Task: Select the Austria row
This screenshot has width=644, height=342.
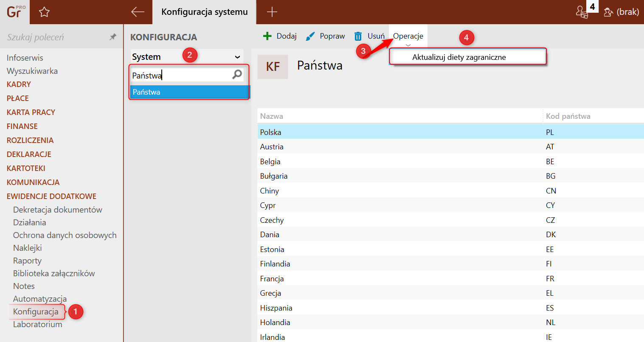Action: click(x=450, y=147)
